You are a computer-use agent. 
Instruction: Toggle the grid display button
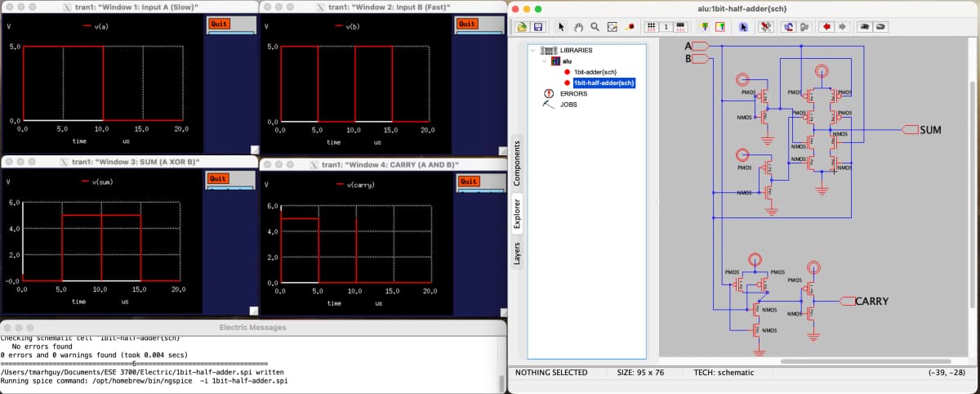(651, 27)
